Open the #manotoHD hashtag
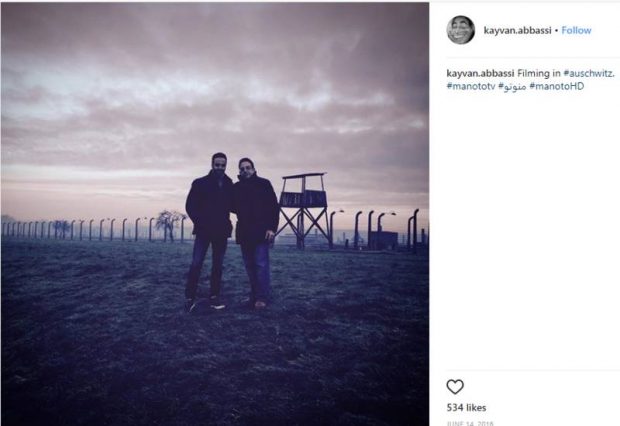The image size is (620, 426). click(x=558, y=87)
